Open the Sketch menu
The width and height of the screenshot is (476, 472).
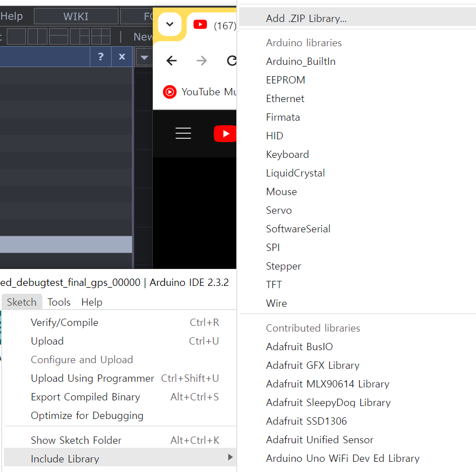[x=22, y=302]
